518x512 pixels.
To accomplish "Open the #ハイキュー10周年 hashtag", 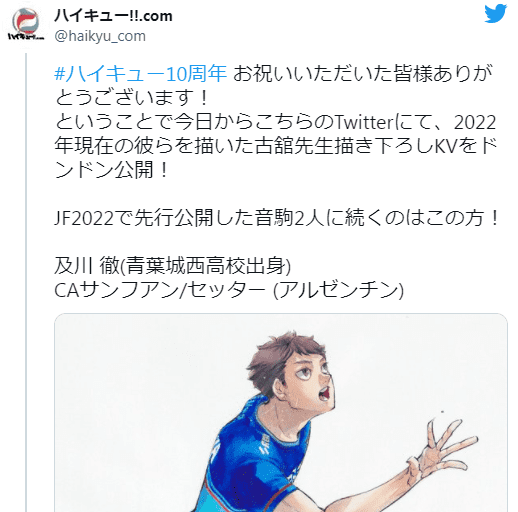I will (140, 74).
